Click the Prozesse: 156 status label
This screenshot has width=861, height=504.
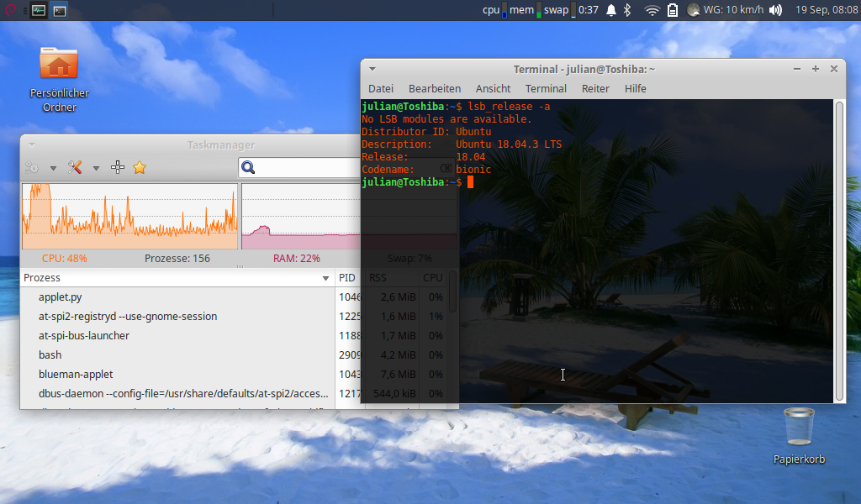click(x=177, y=258)
